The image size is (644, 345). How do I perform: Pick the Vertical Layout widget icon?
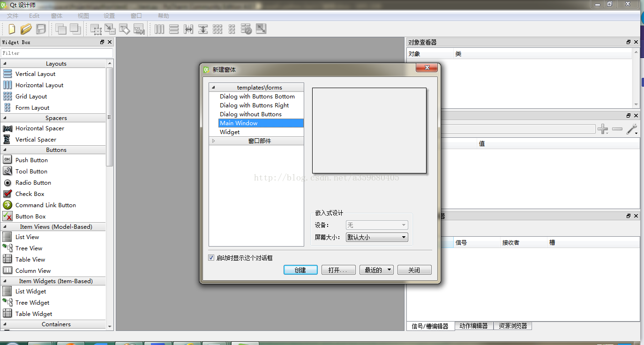(x=7, y=74)
